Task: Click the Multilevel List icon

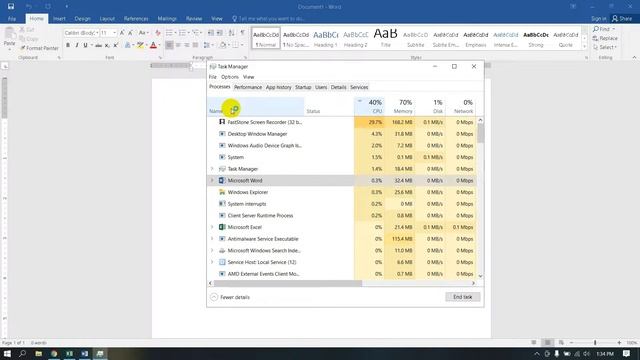Action: point(196,33)
